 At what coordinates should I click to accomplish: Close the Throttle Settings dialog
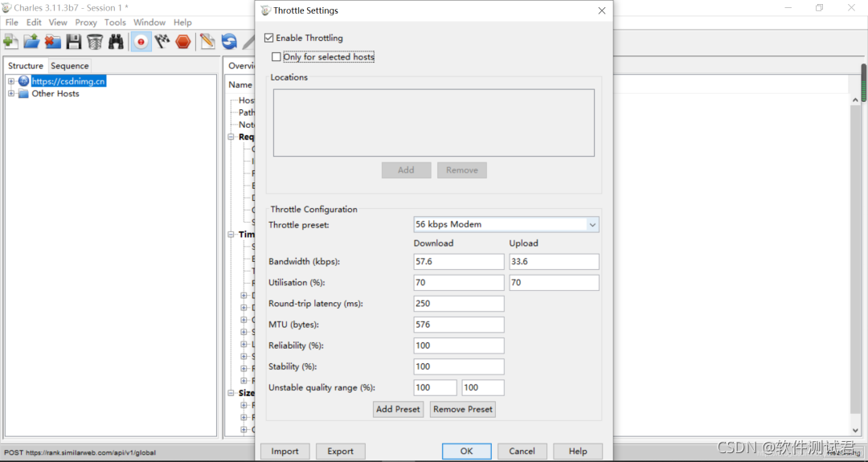[x=602, y=10]
